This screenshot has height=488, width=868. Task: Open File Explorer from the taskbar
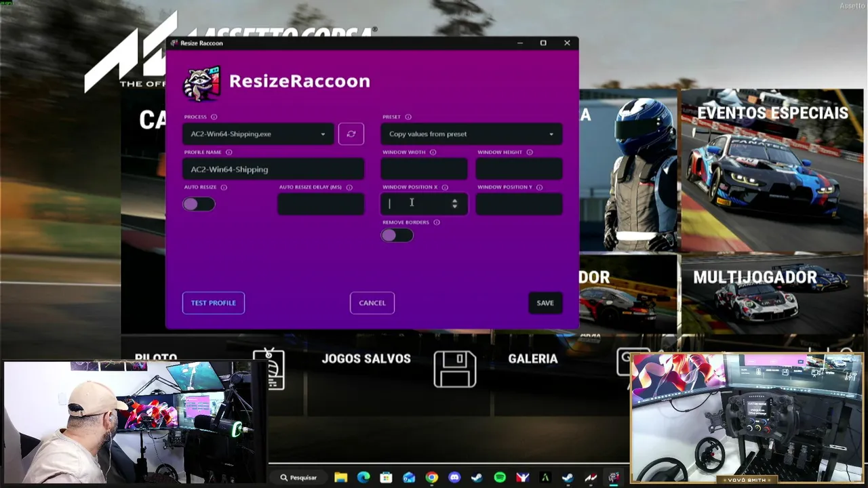coord(340,478)
